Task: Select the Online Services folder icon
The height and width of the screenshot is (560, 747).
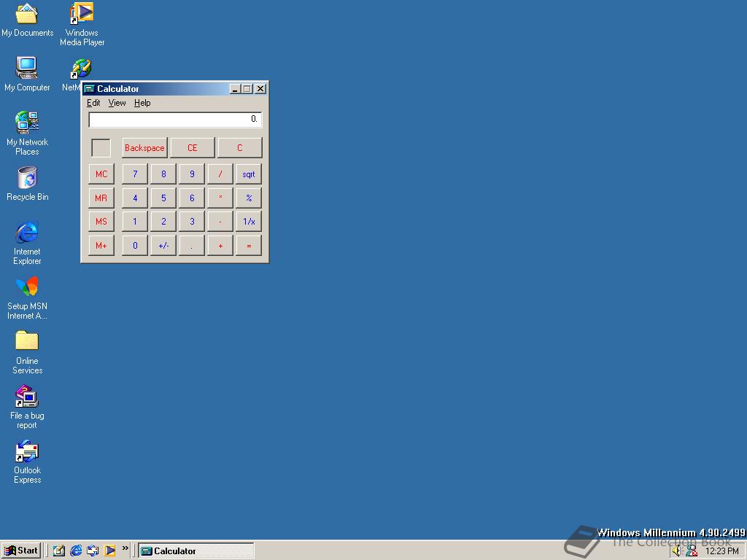Action: point(27,352)
